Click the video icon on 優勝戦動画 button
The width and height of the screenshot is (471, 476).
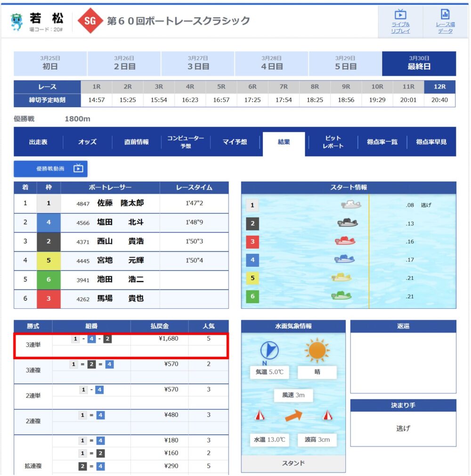point(78,168)
